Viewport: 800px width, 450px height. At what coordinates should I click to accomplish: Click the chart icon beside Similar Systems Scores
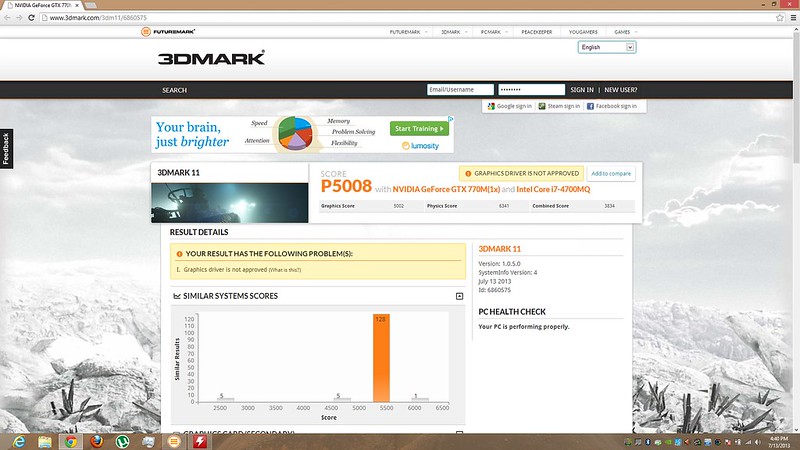pos(177,296)
